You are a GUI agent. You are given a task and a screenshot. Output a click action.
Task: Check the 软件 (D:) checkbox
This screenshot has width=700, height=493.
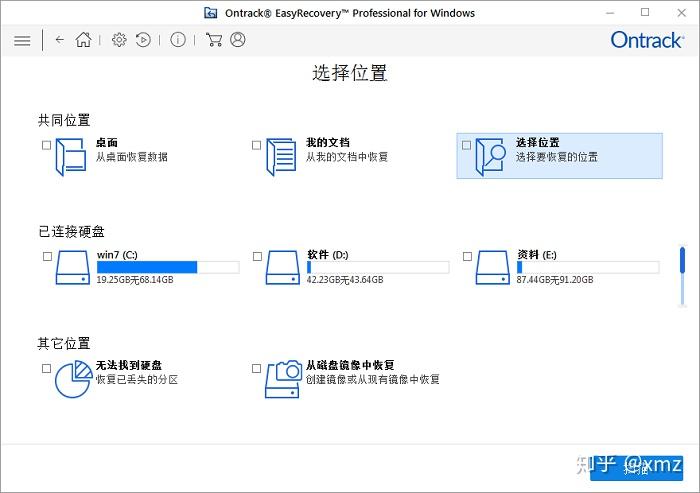[257, 256]
